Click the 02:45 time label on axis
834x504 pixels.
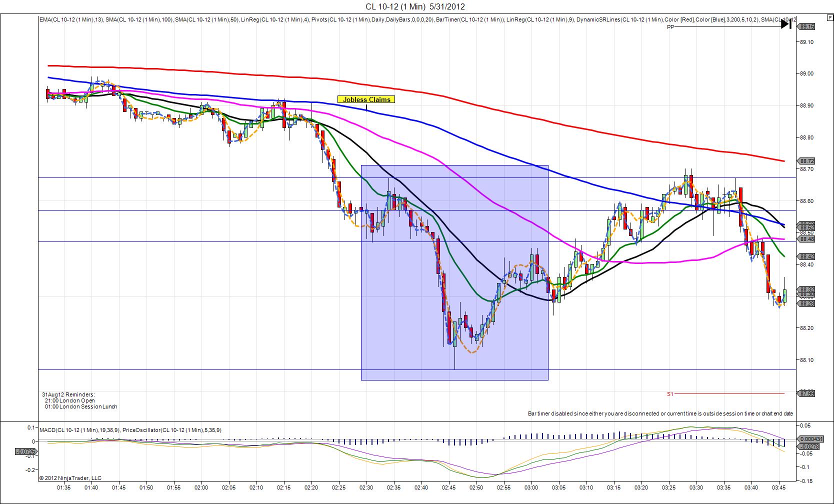[x=448, y=487]
